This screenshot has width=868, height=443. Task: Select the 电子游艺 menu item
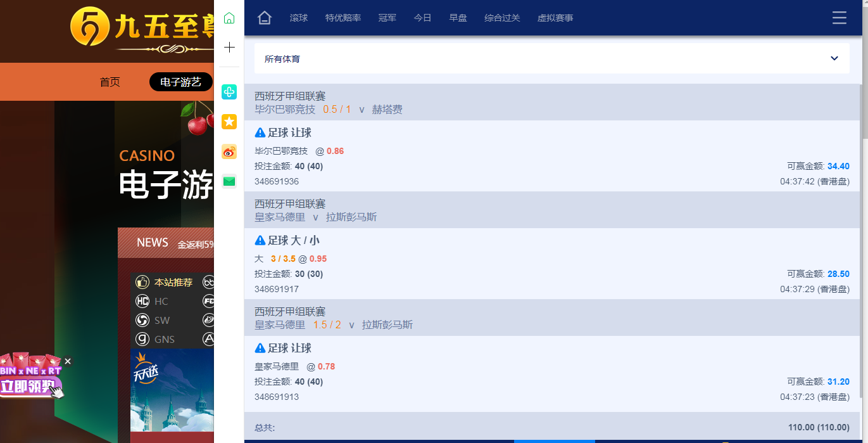tap(181, 82)
